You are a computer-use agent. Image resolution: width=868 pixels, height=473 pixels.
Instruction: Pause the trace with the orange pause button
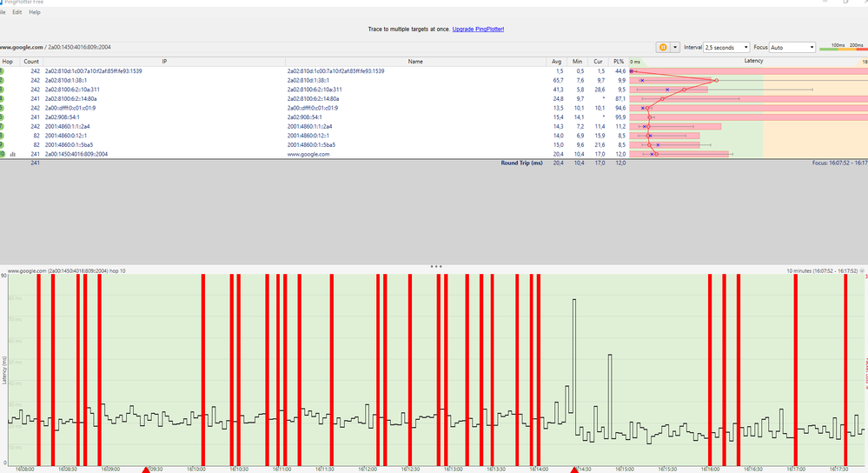pos(663,48)
